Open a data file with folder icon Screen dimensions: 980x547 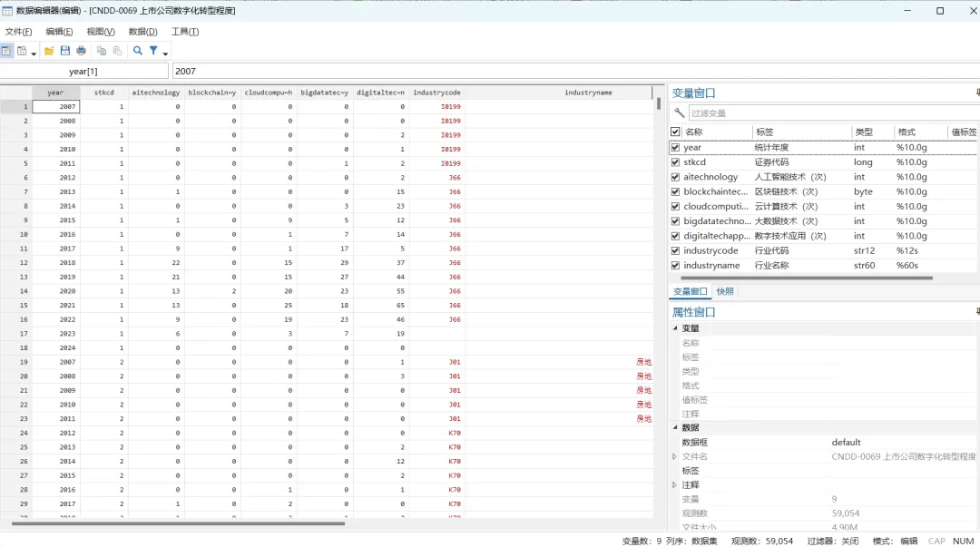tap(49, 52)
